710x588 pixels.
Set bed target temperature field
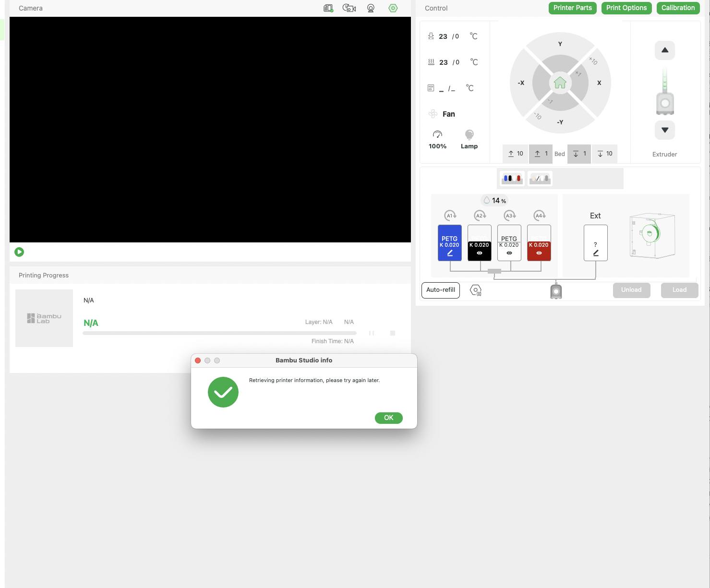[457, 62]
